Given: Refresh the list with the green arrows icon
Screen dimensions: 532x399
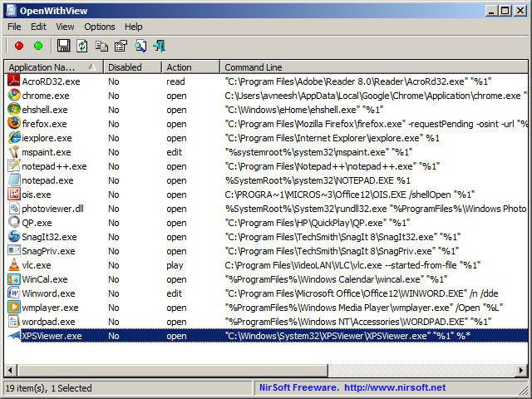Looking at the screenshot, I should point(81,46).
